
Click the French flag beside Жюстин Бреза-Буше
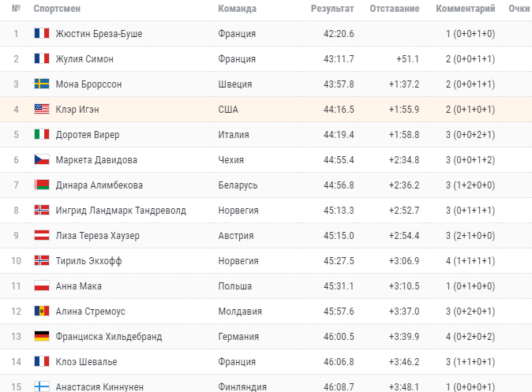point(42,34)
